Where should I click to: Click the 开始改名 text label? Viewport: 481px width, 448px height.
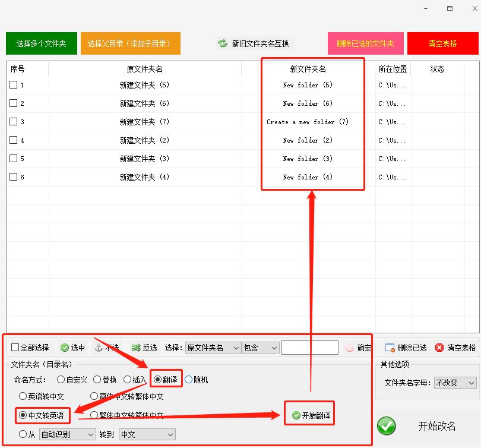click(x=437, y=426)
